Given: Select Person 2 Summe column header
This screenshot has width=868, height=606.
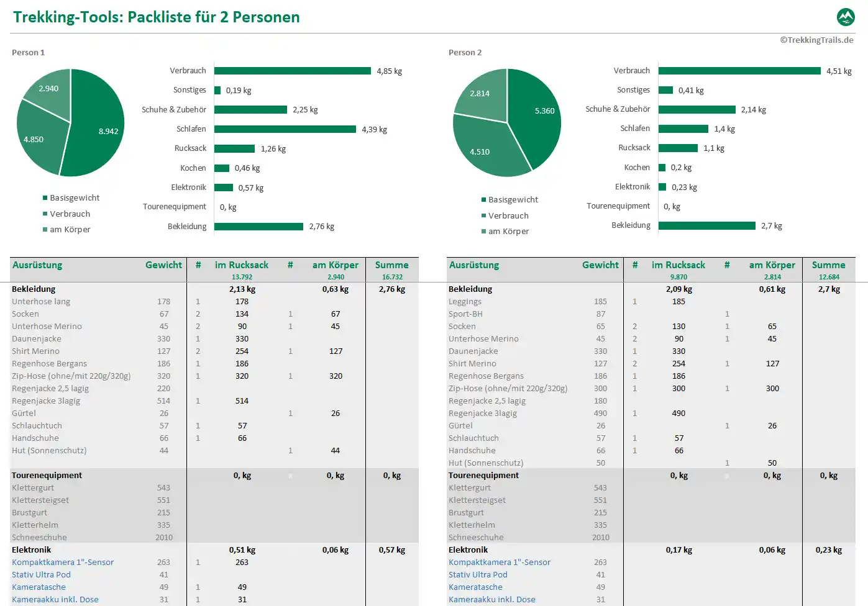Looking at the screenshot, I should [828, 265].
